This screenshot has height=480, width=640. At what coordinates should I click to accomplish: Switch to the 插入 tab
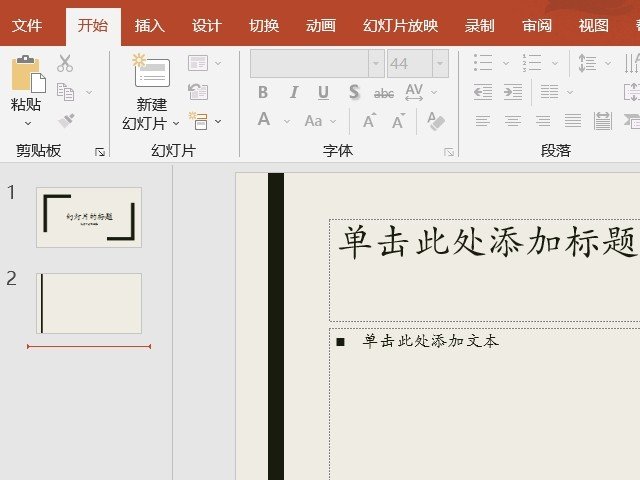tap(150, 26)
